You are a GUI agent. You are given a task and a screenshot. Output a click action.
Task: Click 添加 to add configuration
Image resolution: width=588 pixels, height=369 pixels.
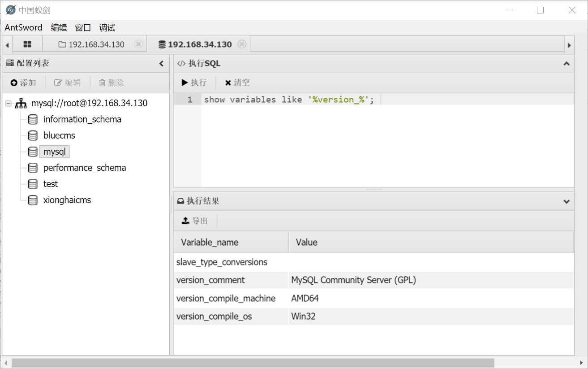pyautogui.click(x=23, y=82)
